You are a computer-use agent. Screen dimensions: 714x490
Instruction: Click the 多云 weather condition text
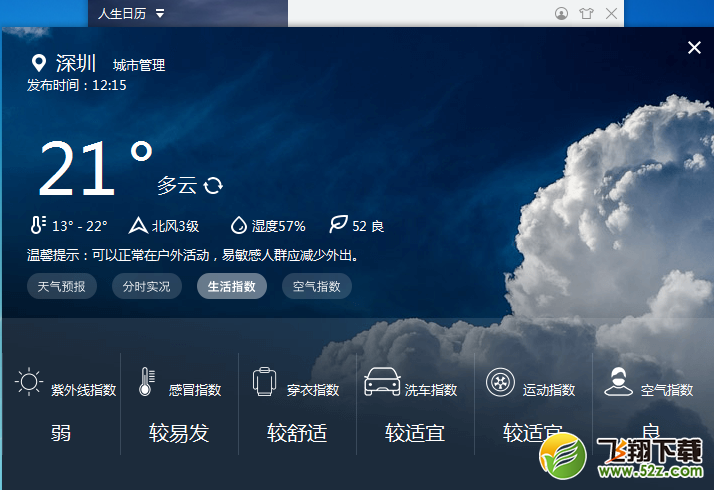(x=177, y=185)
